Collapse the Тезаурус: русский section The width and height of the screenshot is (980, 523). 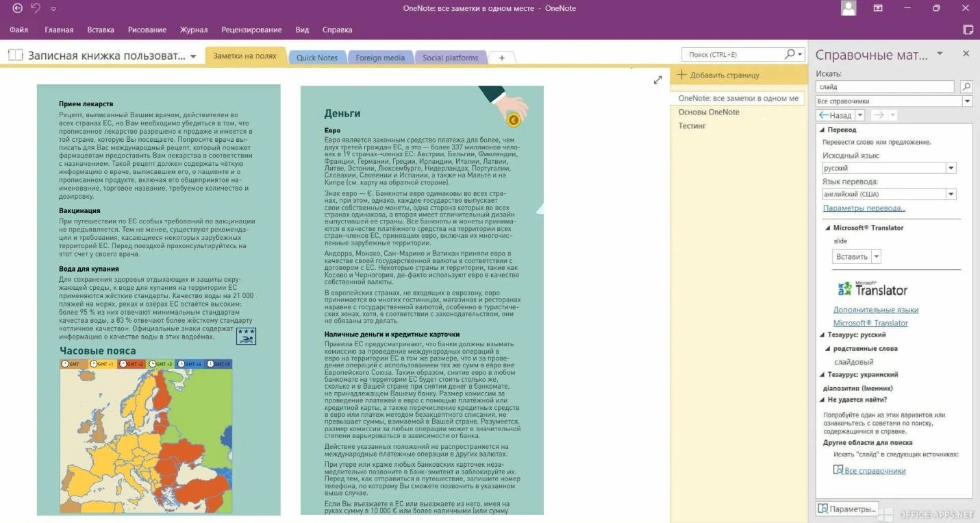(822, 335)
